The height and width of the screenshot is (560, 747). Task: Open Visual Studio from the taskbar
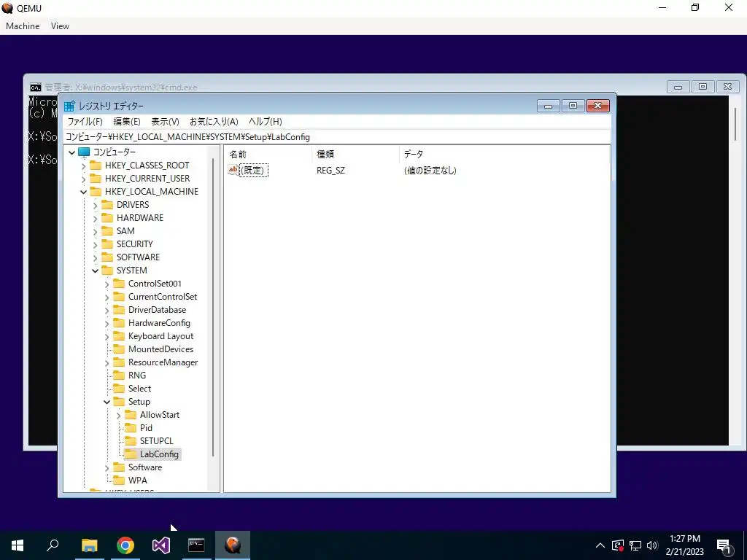pos(161,545)
